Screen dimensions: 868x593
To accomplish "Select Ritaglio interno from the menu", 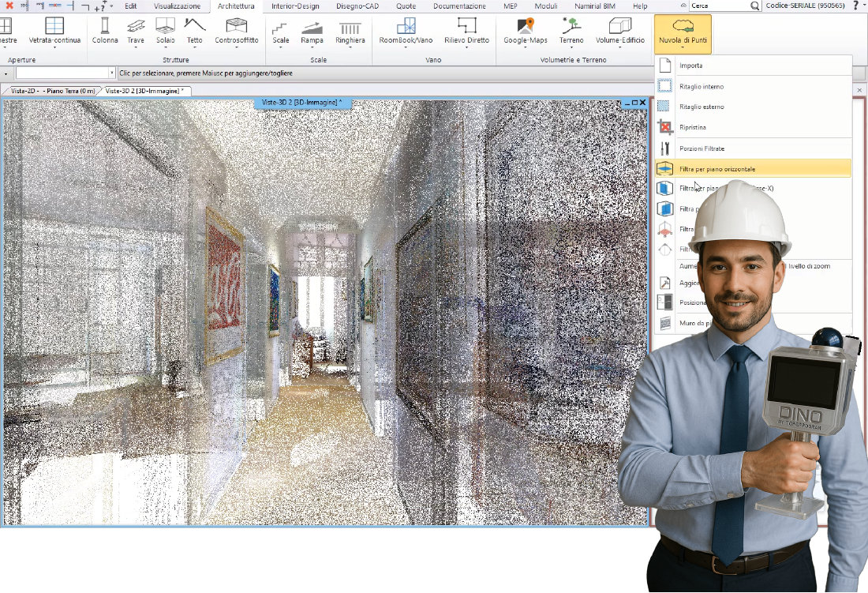I will point(701,86).
